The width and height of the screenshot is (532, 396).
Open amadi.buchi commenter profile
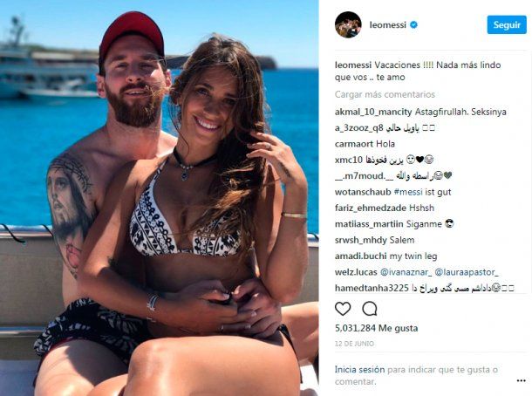coord(361,256)
